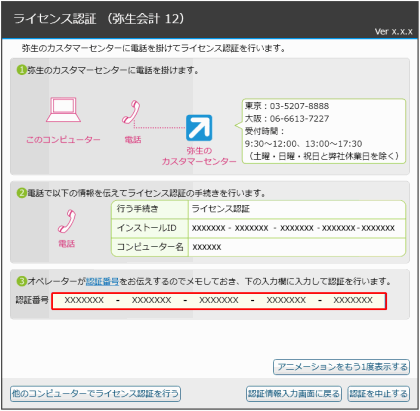Screen dimensions: 420x411
Task: Click the pink telephone icon in step 1
Action: (x=131, y=112)
